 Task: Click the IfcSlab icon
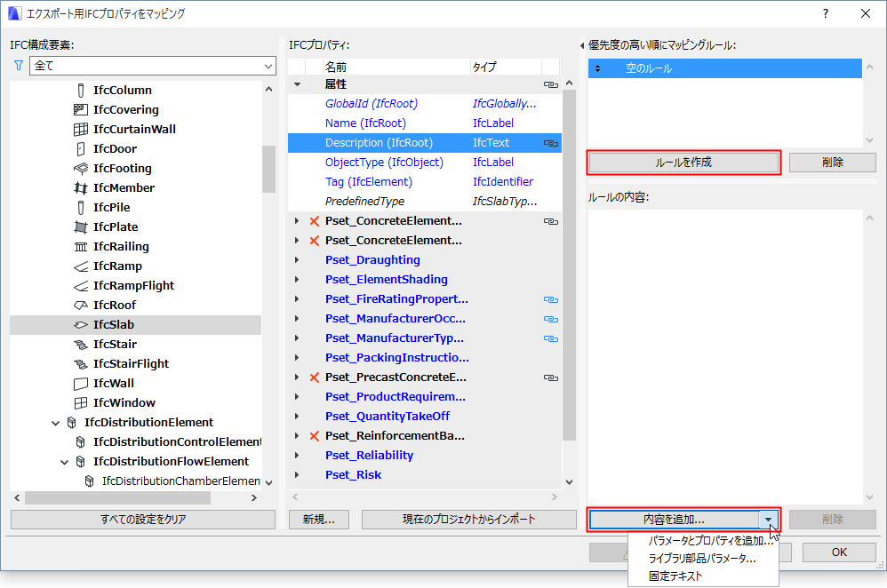81,325
